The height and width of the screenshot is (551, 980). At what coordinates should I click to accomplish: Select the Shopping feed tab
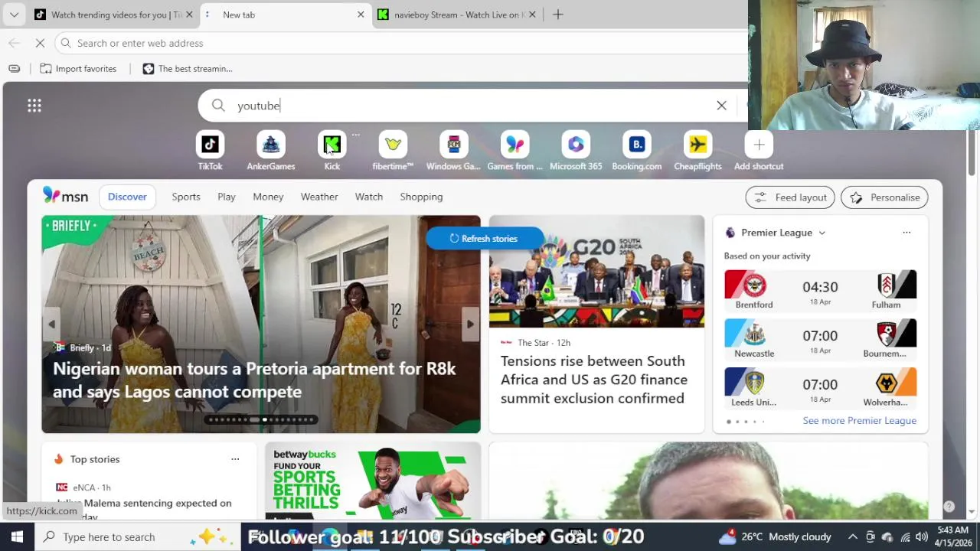click(421, 197)
